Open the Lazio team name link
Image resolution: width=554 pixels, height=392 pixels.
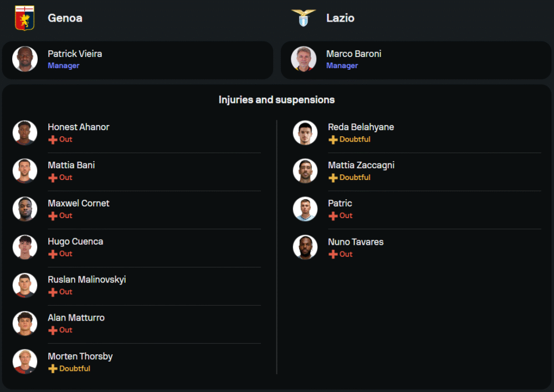click(340, 18)
